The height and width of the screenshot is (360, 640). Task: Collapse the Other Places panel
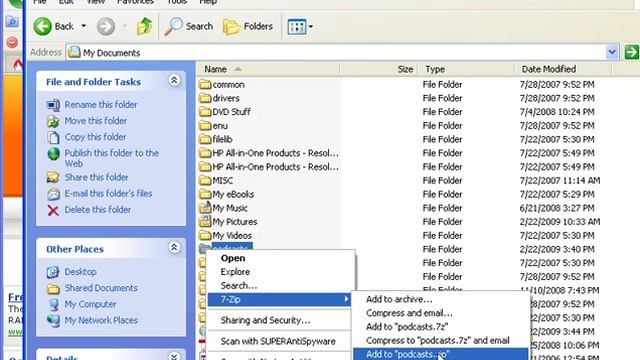point(174,247)
